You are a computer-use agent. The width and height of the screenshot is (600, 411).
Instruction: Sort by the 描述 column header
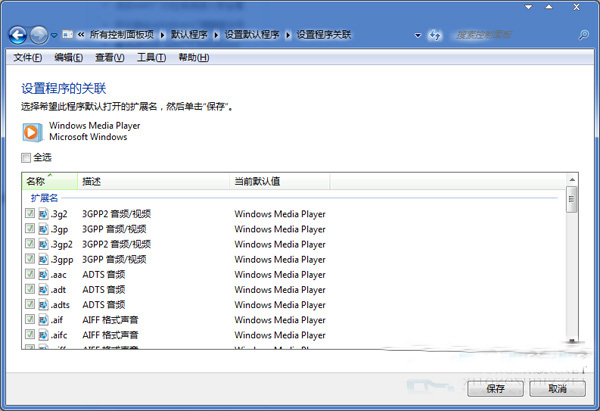153,181
